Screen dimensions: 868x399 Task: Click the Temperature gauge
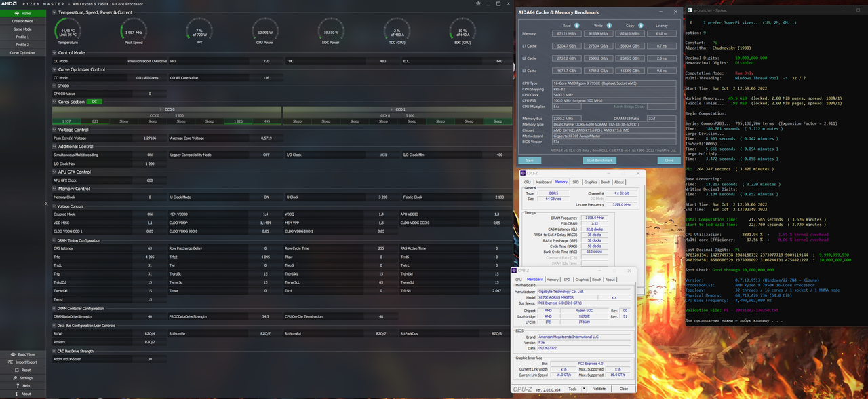68,31
